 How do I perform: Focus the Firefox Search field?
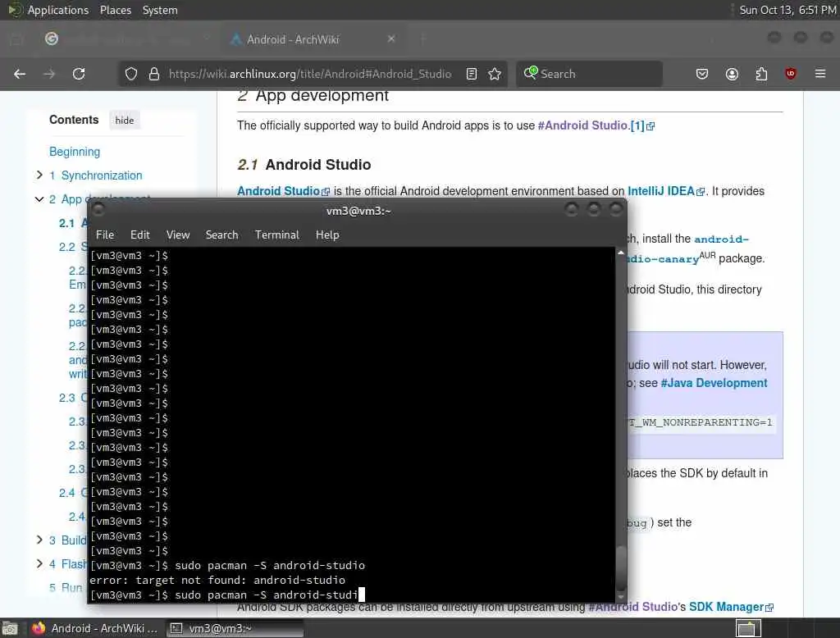tap(589, 74)
